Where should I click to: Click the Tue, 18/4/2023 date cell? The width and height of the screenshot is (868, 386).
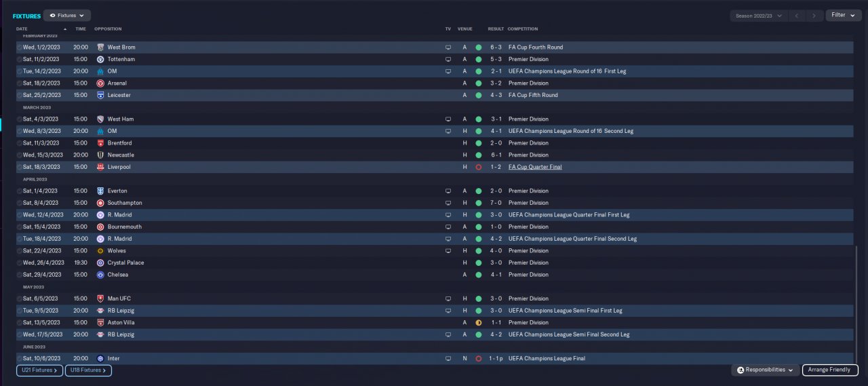[x=42, y=239]
